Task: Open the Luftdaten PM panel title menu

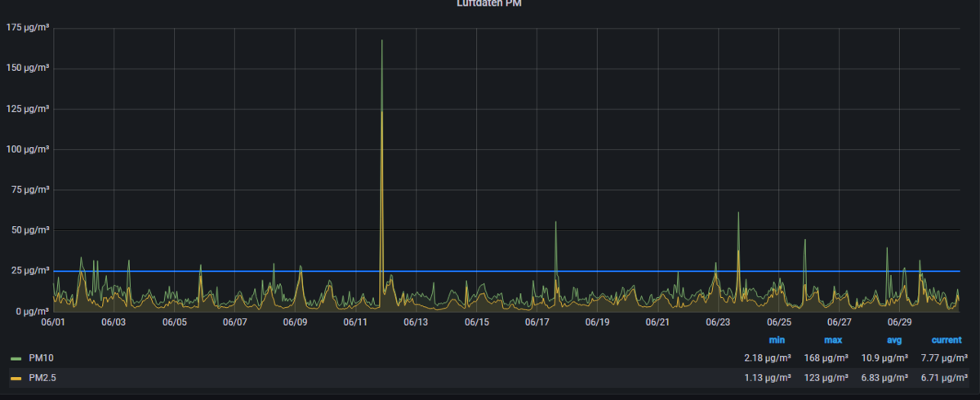Action: (490, 4)
